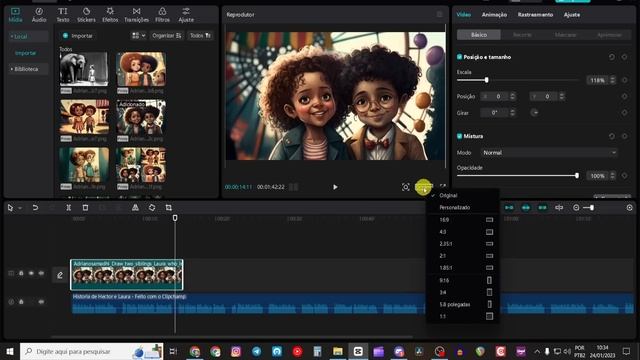Image resolution: width=640 pixels, height=360 pixels.
Task: Open the Transições tab
Action: point(136,15)
